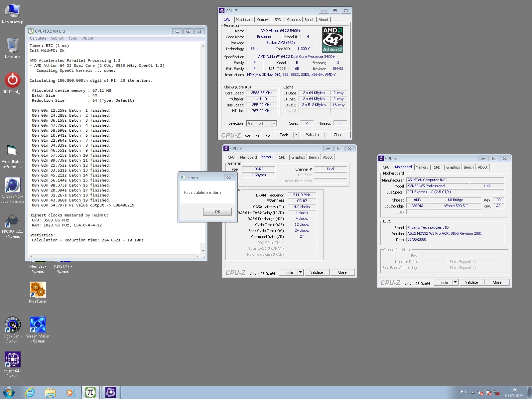Click Close in Mainboard window
Image resolution: width=532 pixels, height=399 pixels.
(497, 282)
